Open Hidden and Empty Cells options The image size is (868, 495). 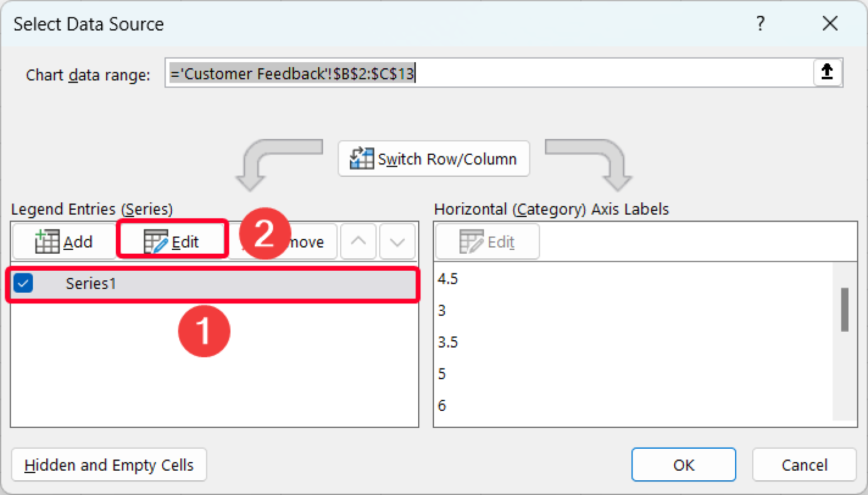[108, 464]
